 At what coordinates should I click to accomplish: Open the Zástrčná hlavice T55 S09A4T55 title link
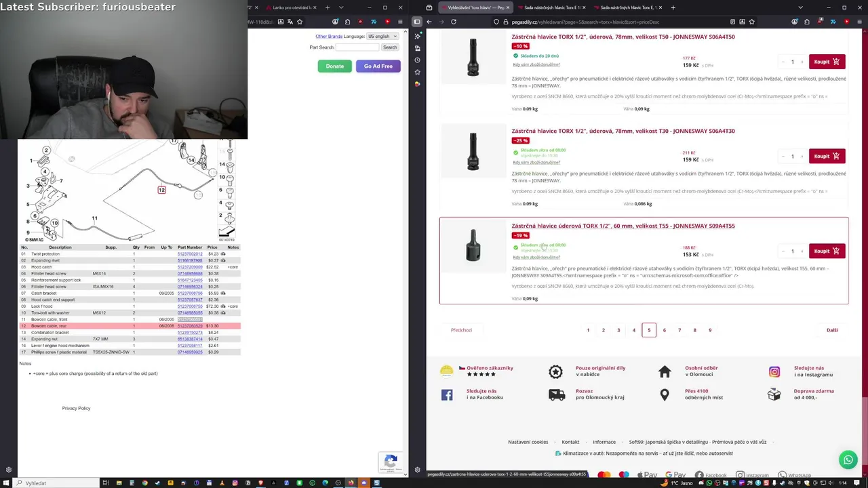623,226
